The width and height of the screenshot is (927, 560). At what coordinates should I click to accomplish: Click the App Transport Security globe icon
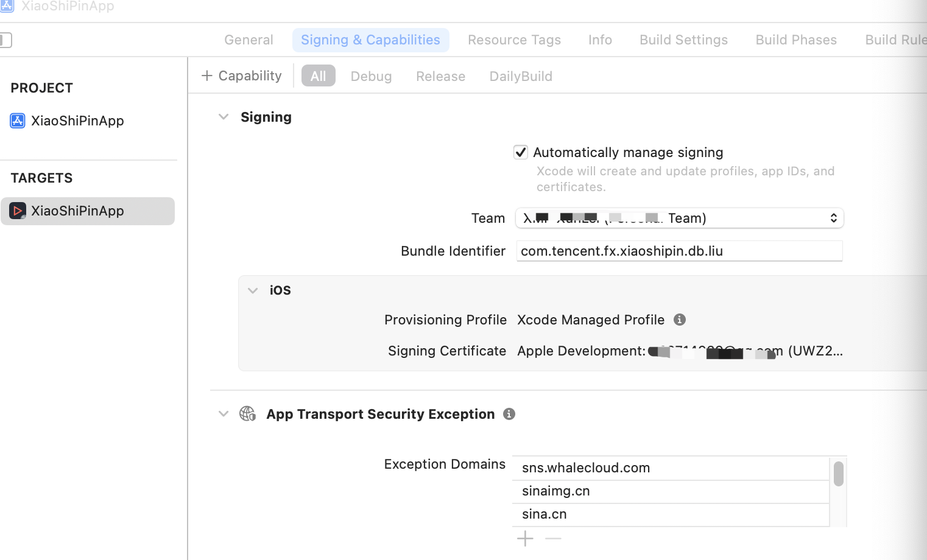[247, 414]
